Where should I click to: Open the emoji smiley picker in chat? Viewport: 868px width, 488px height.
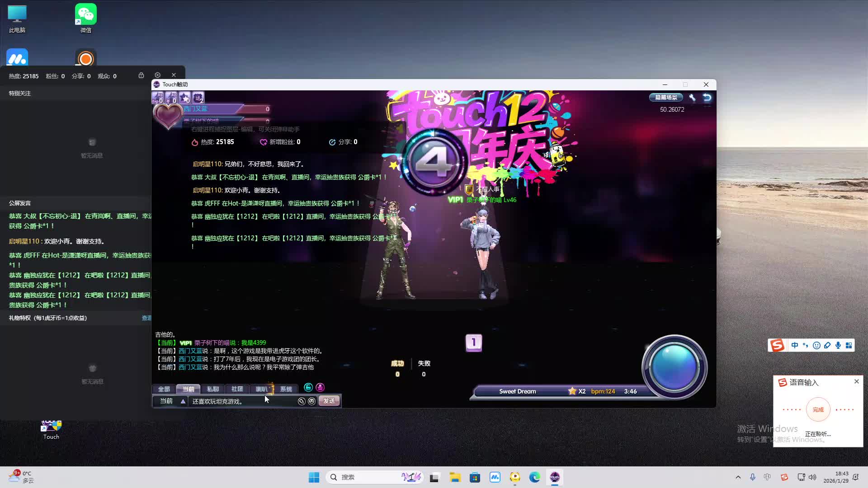click(312, 401)
